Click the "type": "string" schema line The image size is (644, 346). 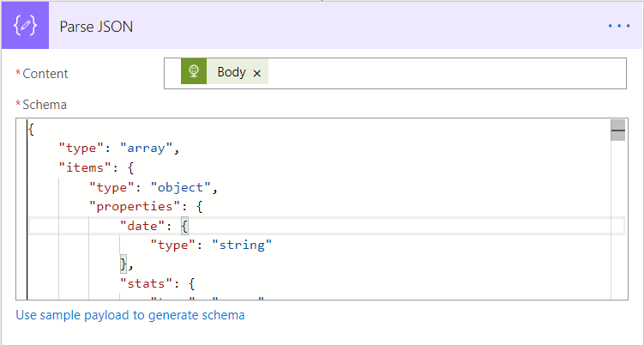coord(211,246)
